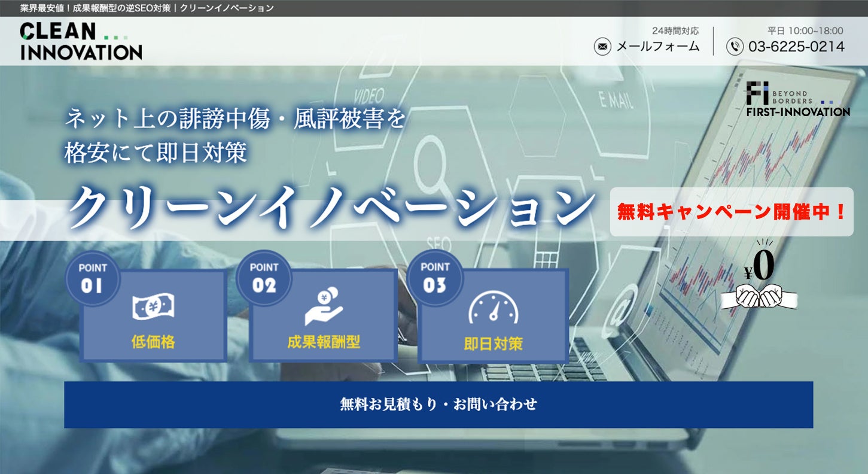Click the mail envelope icon

[602, 46]
